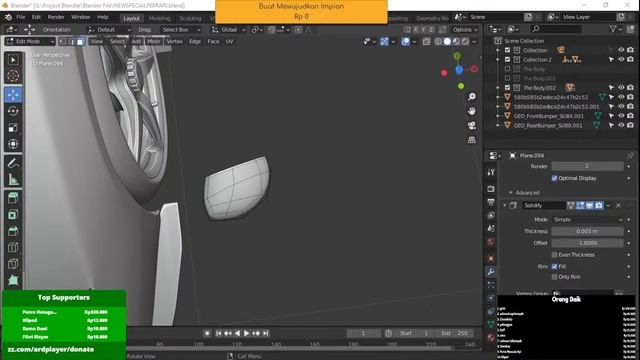The height and width of the screenshot is (360, 640).
Task: Adjust the Thickness 0.003 m field
Action: 587,231
